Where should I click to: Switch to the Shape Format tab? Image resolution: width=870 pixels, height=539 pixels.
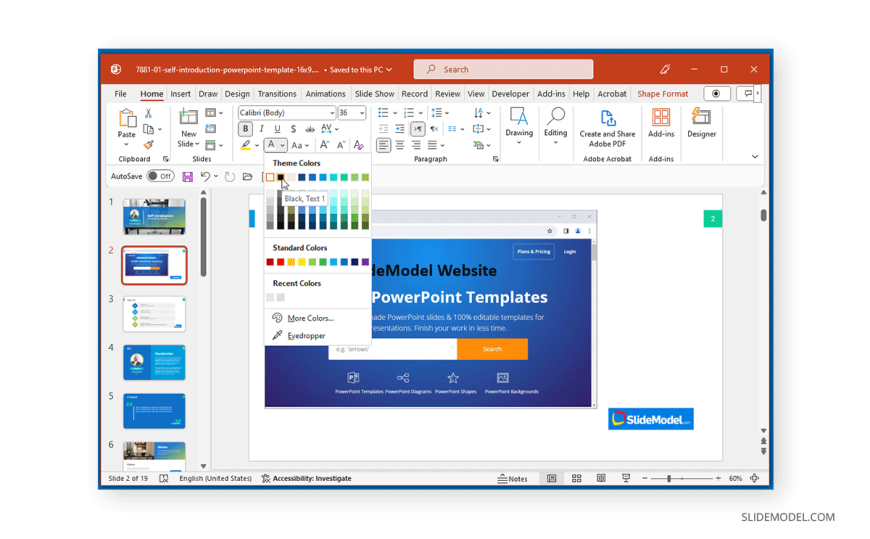662,94
